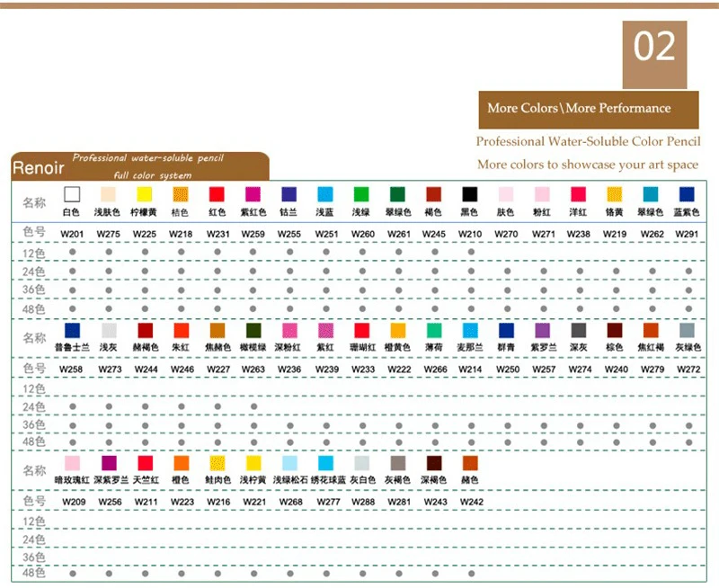Image resolution: width=719 pixels, height=588 pixels.
Task: Select the magenta swatch above W259
Action: coord(253,194)
